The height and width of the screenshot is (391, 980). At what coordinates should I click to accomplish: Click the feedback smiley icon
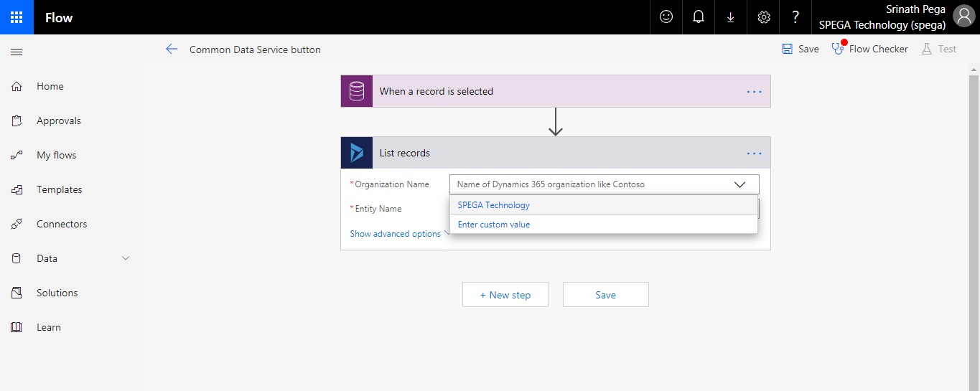click(x=666, y=17)
